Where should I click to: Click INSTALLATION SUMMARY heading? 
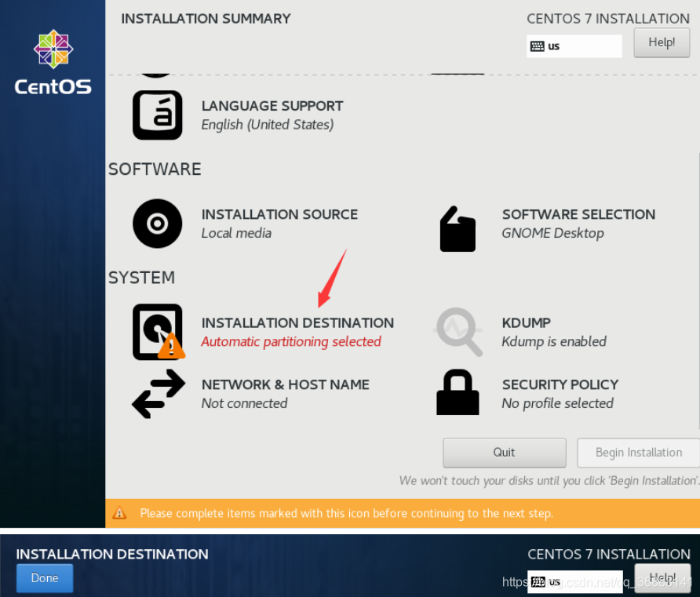[x=206, y=19]
